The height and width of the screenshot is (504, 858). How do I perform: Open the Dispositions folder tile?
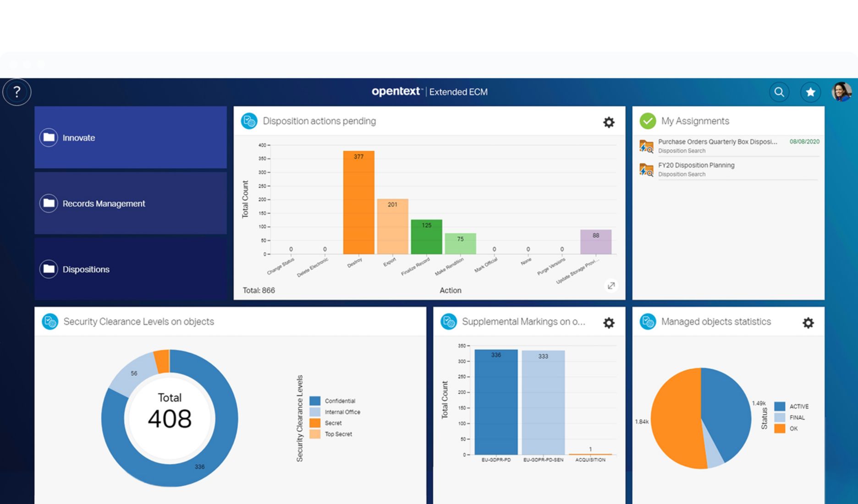[130, 269]
